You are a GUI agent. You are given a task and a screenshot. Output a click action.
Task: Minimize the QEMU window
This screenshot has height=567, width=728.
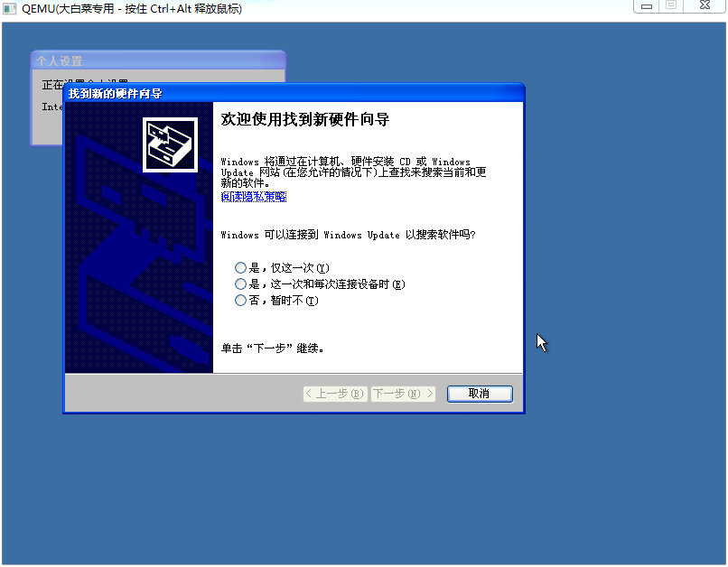click(x=646, y=5)
